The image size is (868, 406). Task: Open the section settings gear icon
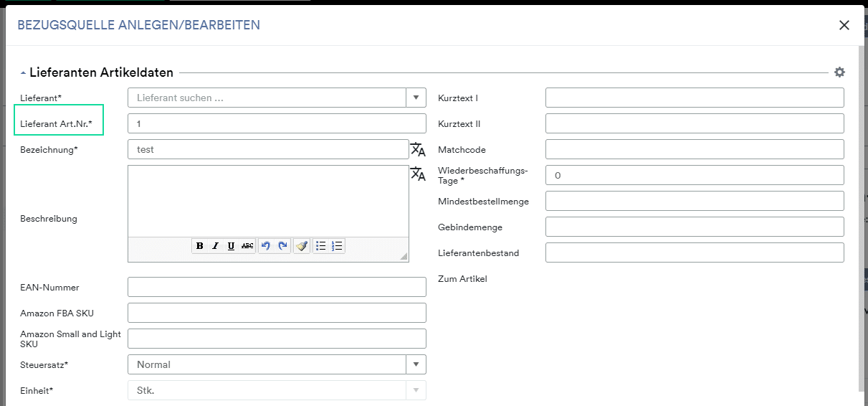[x=839, y=72]
